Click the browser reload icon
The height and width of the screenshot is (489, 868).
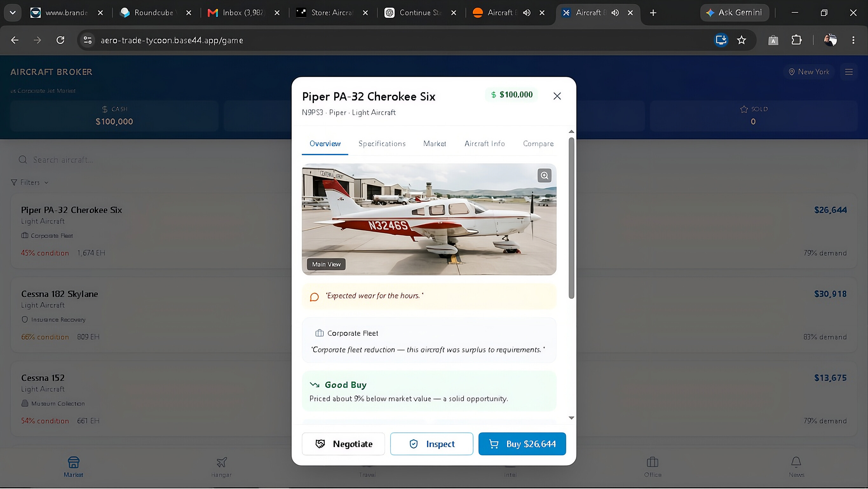[60, 40]
